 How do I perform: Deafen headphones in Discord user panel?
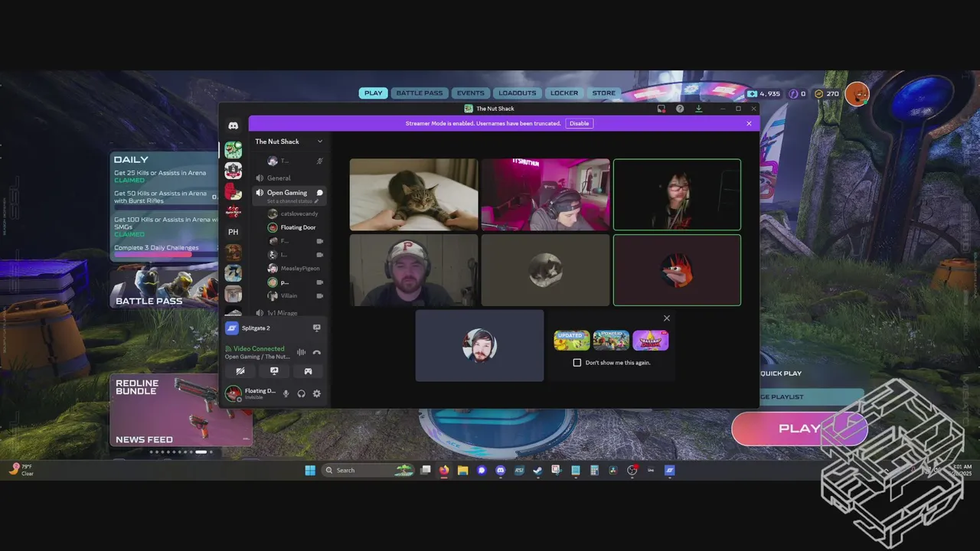[301, 394]
